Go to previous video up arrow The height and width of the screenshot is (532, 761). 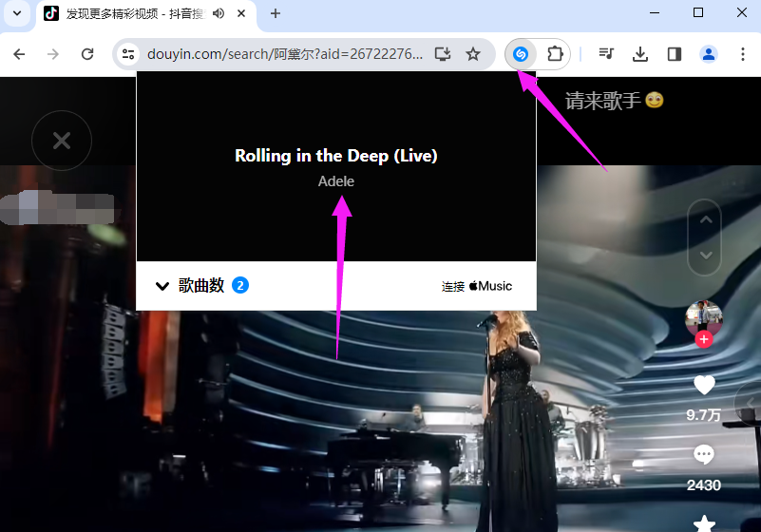pos(706,219)
